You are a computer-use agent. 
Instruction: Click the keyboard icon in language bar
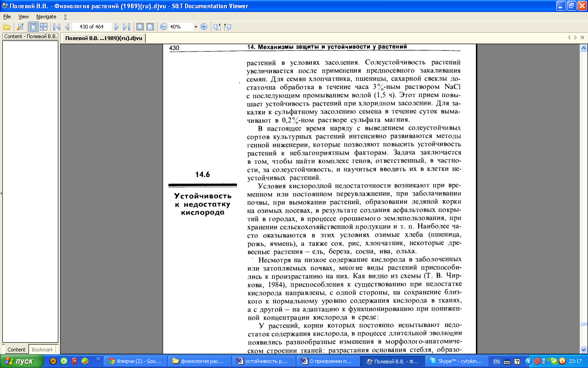(x=508, y=362)
